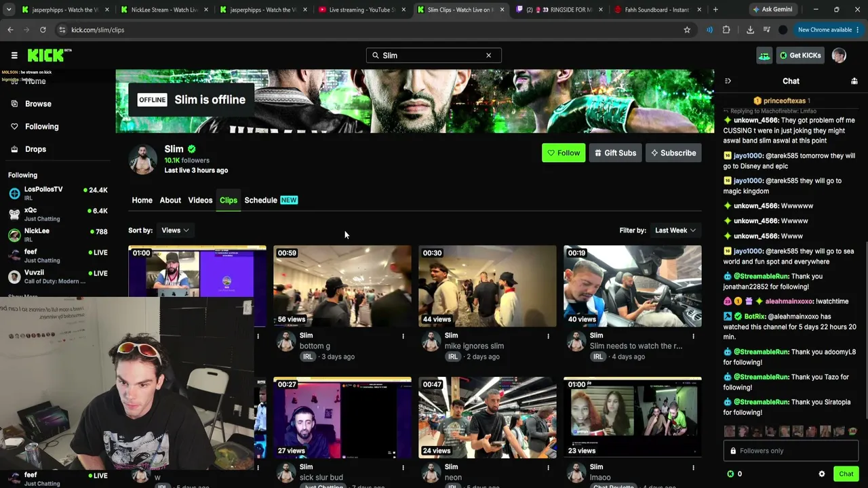Click the Gift Subs button
Viewport: 868px width, 488px height.
pos(615,153)
